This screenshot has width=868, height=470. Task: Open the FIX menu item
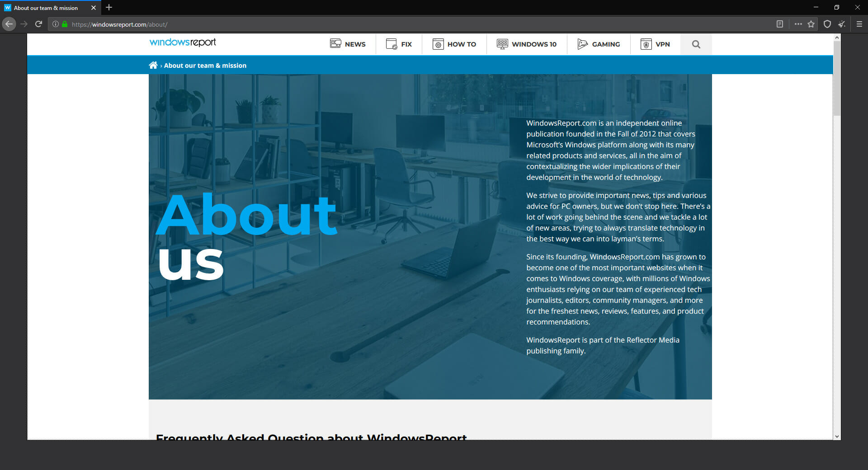406,44
